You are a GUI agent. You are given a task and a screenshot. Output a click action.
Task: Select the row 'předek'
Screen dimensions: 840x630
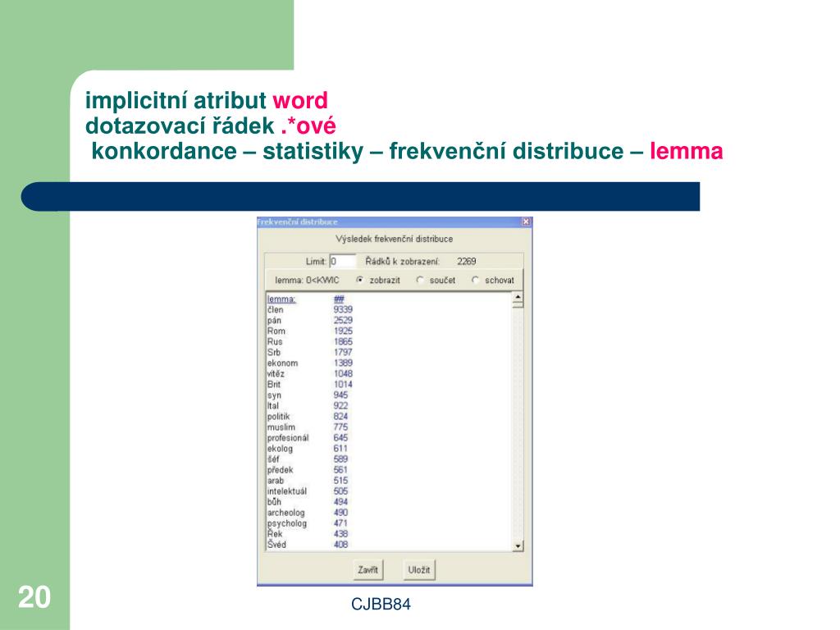308,470
